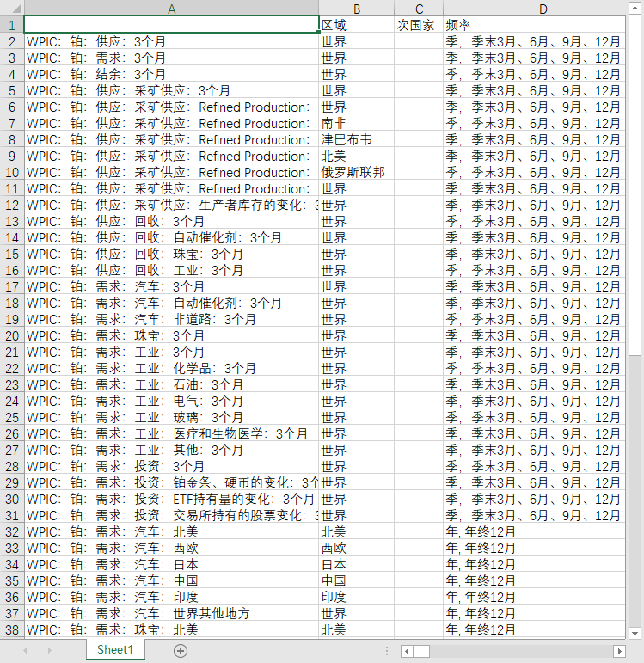Click the vertical scrollbar up arrow

coord(635,8)
